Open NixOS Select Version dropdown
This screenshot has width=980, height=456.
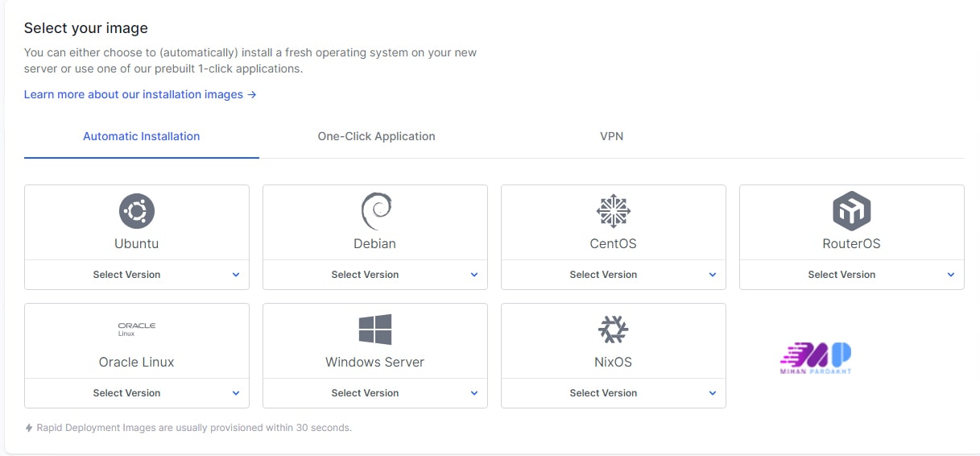pyautogui.click(x=613, y=393)
